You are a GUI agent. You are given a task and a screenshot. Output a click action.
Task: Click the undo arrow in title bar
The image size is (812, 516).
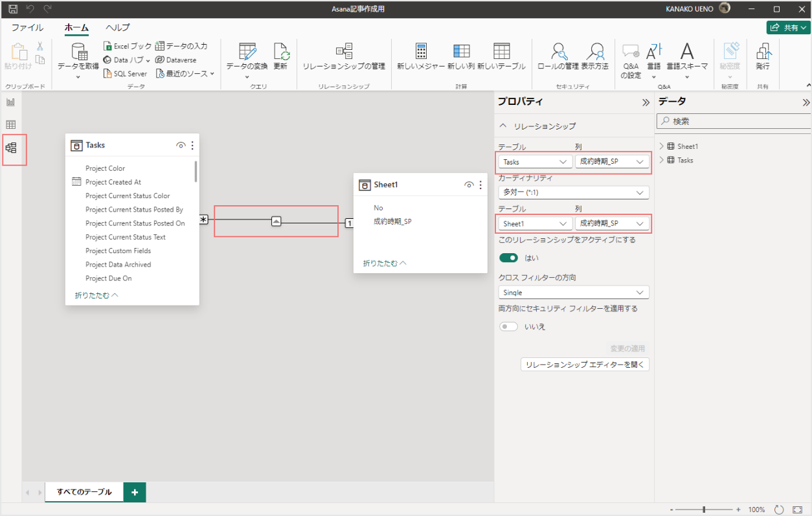coord(30,9)
